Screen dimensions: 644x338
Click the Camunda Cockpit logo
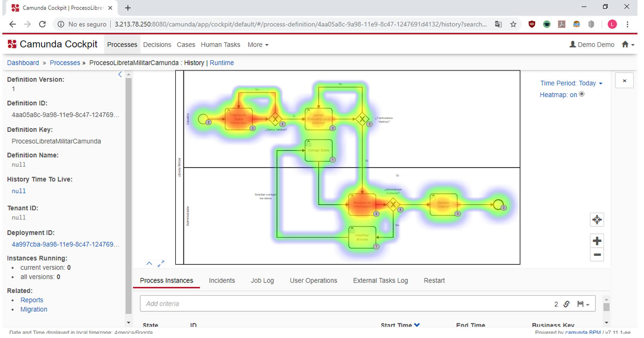pyautogui.click(x=53, y=44)
